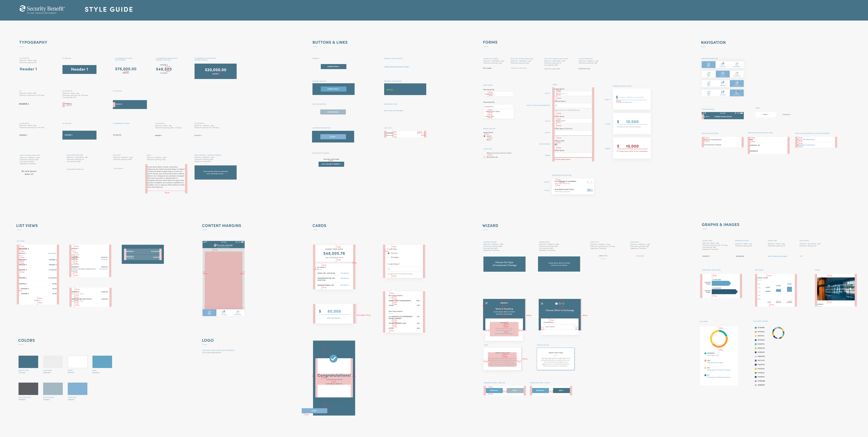Open the closed View Assets By dropdown
Screen dimensions: 868x437
point(499,94)
